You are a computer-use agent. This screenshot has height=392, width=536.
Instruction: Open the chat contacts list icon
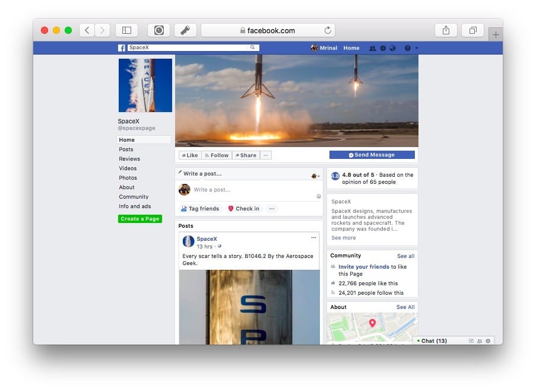480,342
